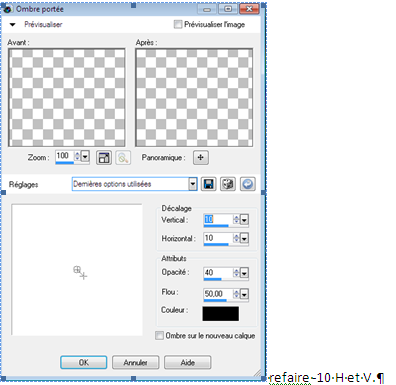Click the app icon in the title bar
The width and height of the screenshot is (396, 385).
point(8,9)
